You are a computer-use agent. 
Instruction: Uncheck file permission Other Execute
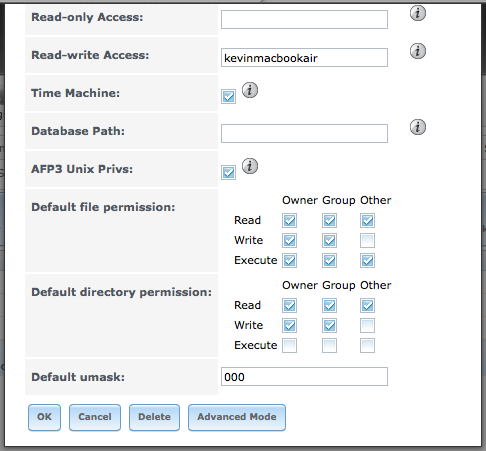[367, 260]
